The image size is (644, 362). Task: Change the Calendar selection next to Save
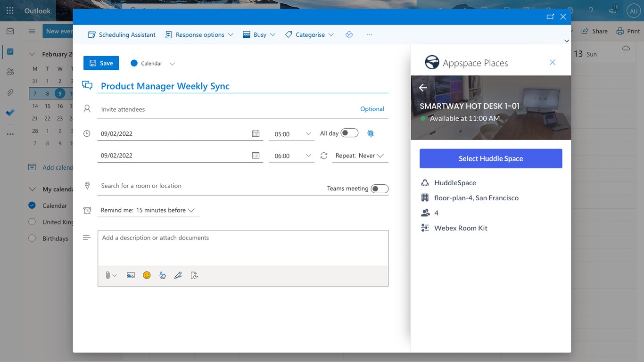[x=153, y=63]
